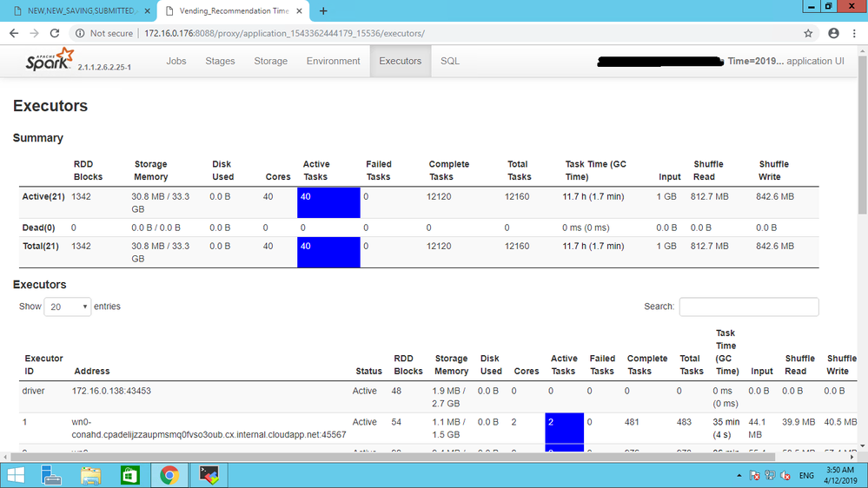Click the Apache Spark logo
Screen dimensions: 868x488
[50, 61]
